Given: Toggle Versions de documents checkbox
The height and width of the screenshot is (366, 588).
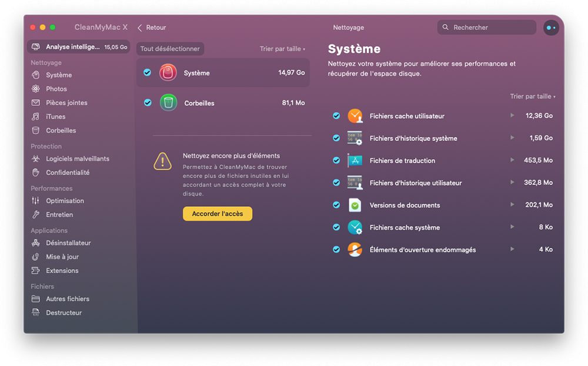Looking at the screenshot, I should click(336, 205).
